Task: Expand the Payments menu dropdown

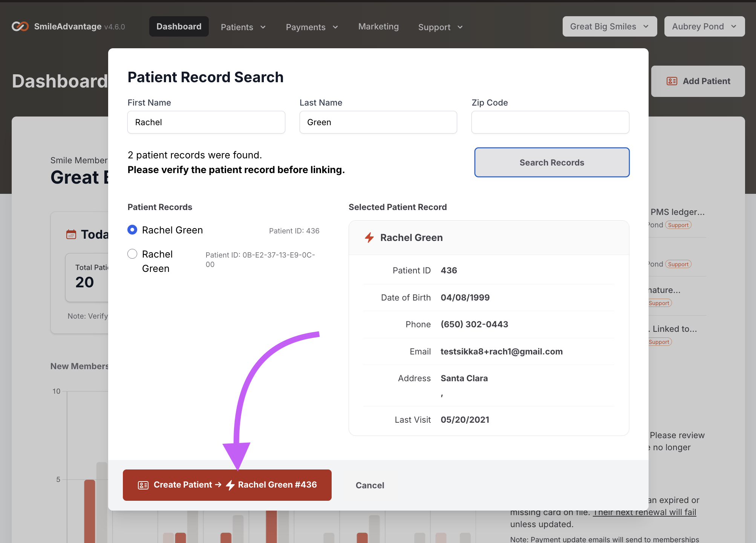Action: coord(312,27)
